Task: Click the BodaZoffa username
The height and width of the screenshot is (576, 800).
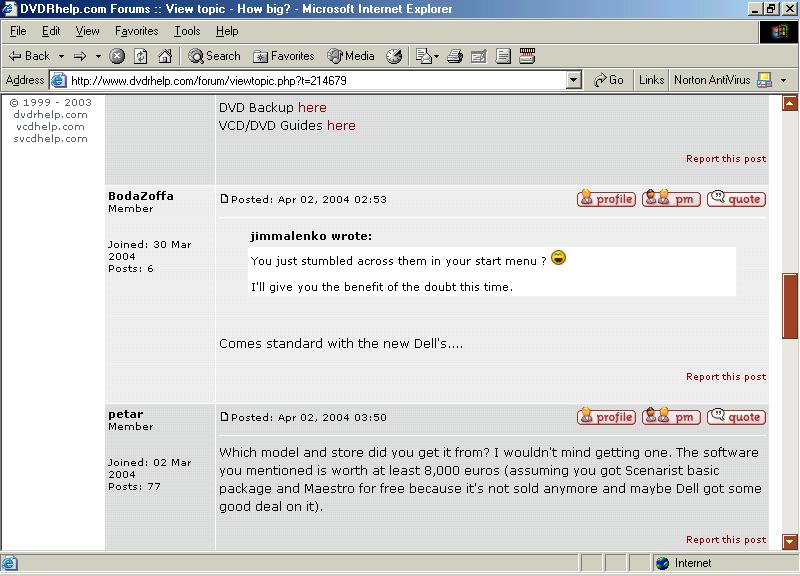Action: [x=141, y=196]
